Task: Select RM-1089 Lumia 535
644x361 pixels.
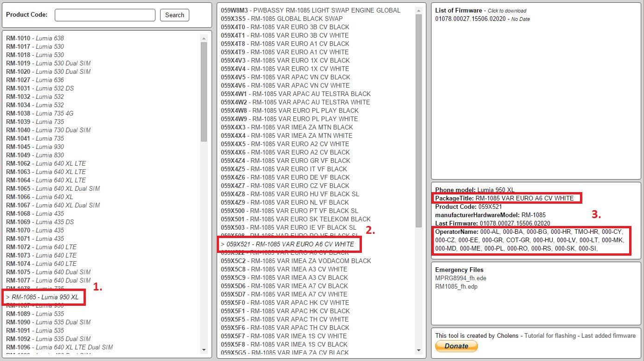Action: click(35, 314)
